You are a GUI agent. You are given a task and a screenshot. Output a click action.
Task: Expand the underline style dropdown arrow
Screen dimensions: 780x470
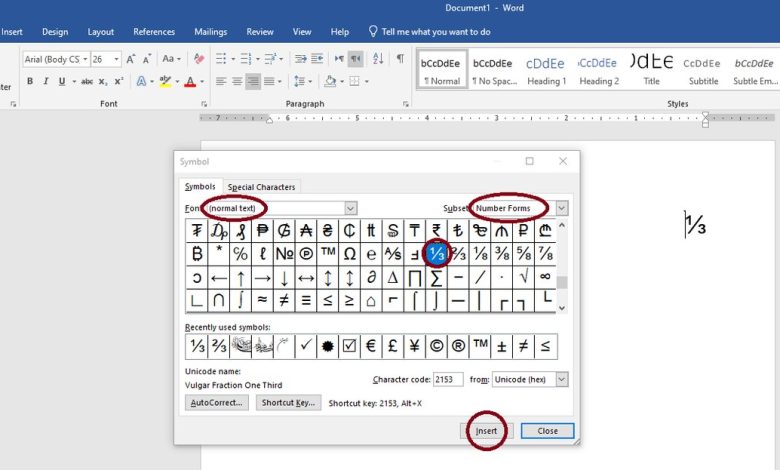[74, 81]
